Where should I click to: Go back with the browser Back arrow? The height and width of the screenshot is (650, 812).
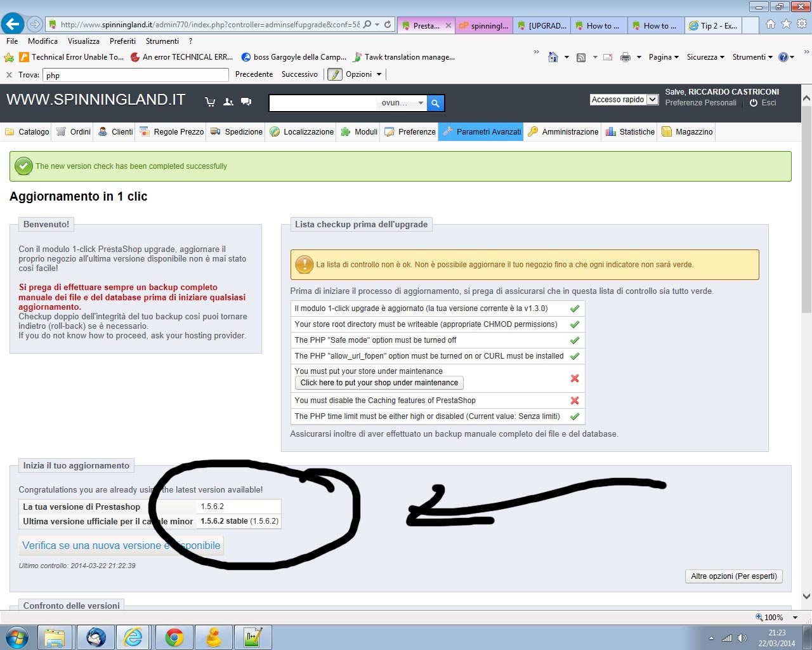click(x=13, y=25)
